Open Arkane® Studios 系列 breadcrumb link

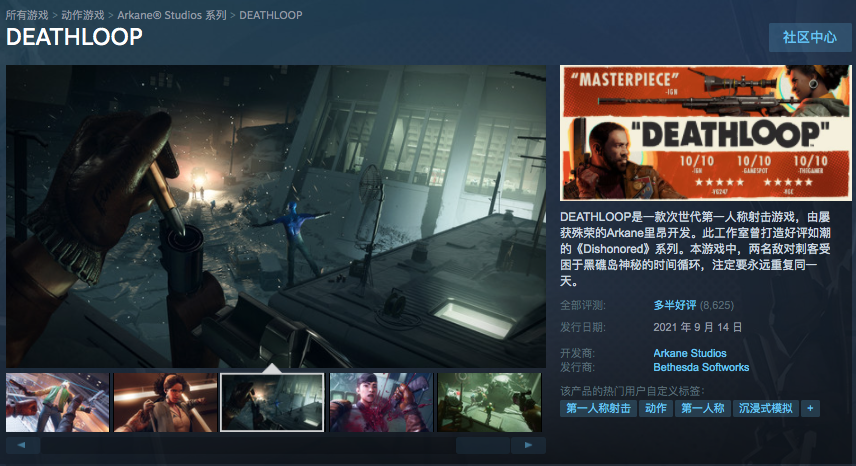point(172,15)
